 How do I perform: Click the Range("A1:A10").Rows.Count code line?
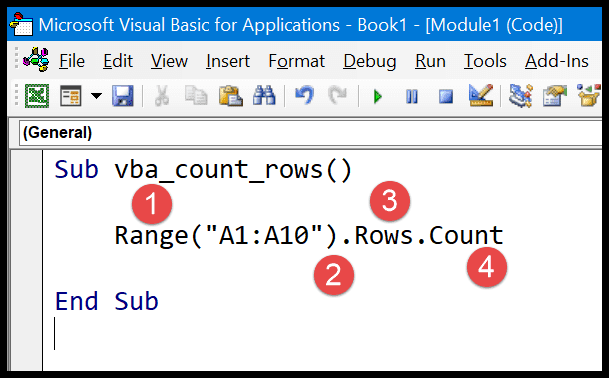click(309, 236)
